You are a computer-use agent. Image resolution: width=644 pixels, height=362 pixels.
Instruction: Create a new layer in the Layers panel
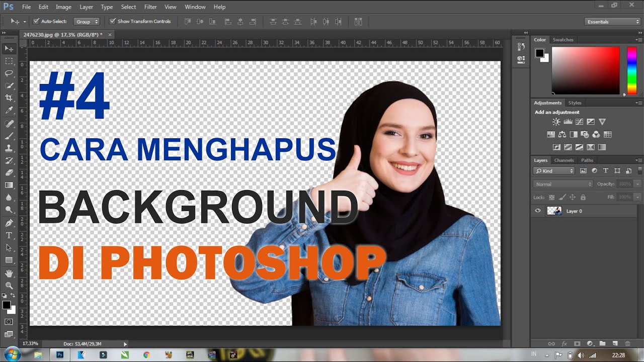point(615,343)
